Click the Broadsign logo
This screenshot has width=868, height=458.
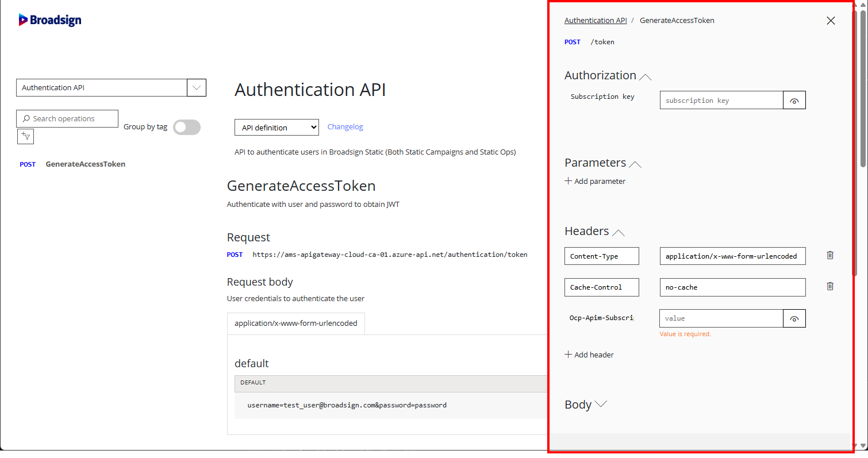click(50, 20)
